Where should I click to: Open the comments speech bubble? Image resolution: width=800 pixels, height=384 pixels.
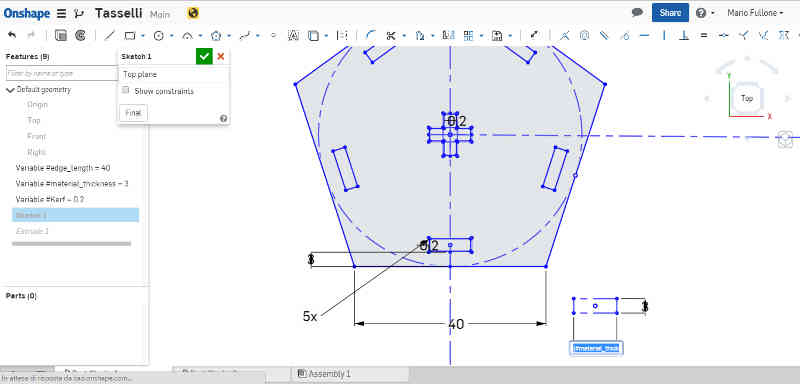637,12
